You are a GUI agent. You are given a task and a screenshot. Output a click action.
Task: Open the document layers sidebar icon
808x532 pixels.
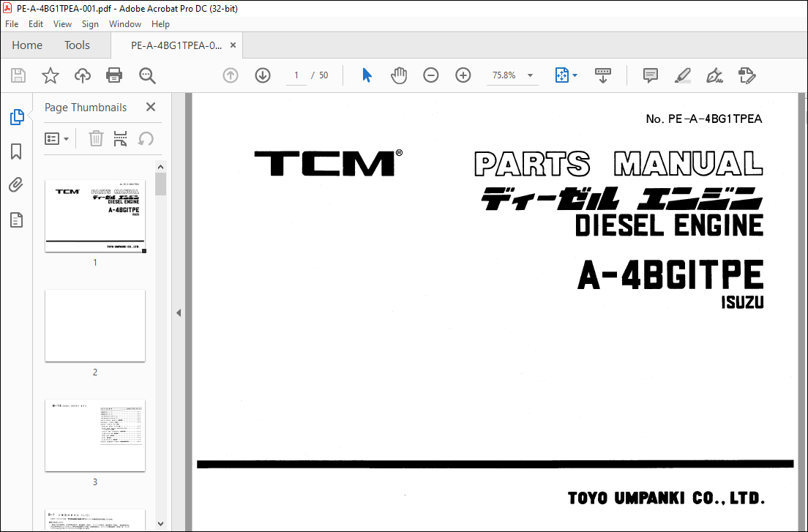17,220
